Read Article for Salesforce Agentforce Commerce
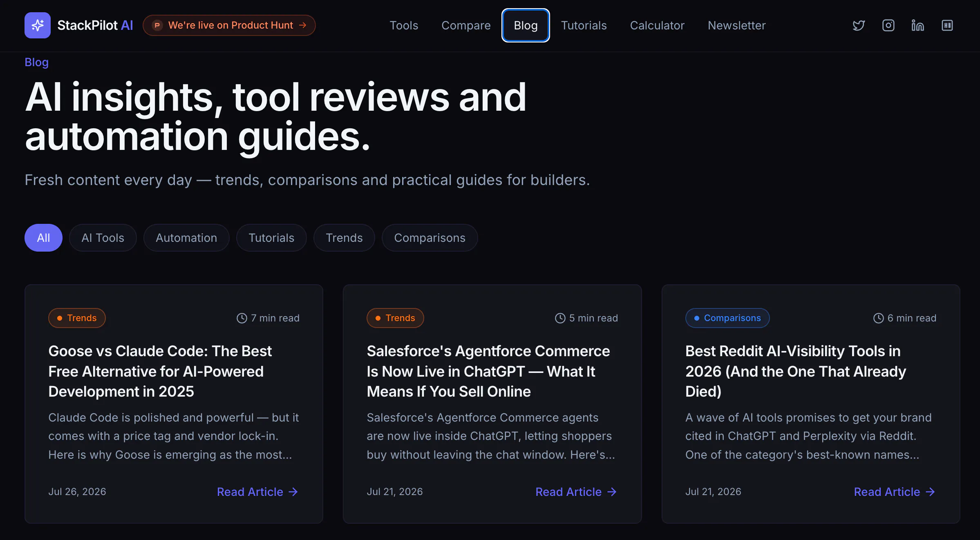Screen dimensions: 980x540 (576, 492)
